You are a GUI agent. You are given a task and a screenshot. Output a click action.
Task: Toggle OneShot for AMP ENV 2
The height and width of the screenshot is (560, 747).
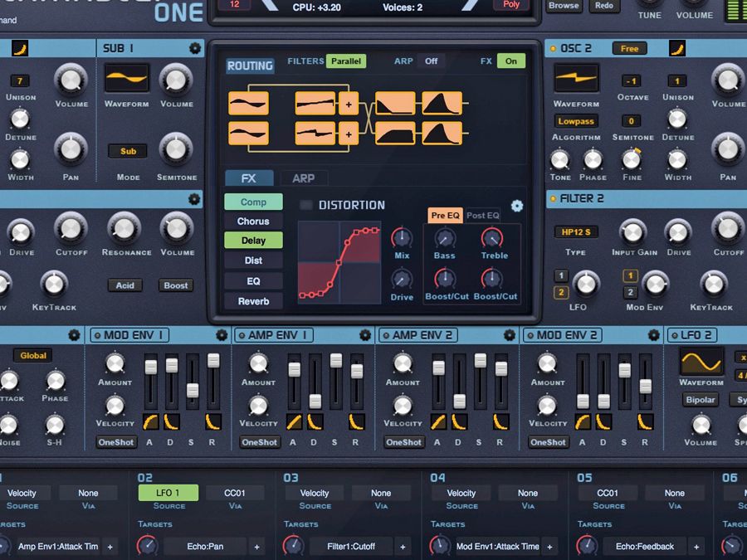(x=404, y=442)
